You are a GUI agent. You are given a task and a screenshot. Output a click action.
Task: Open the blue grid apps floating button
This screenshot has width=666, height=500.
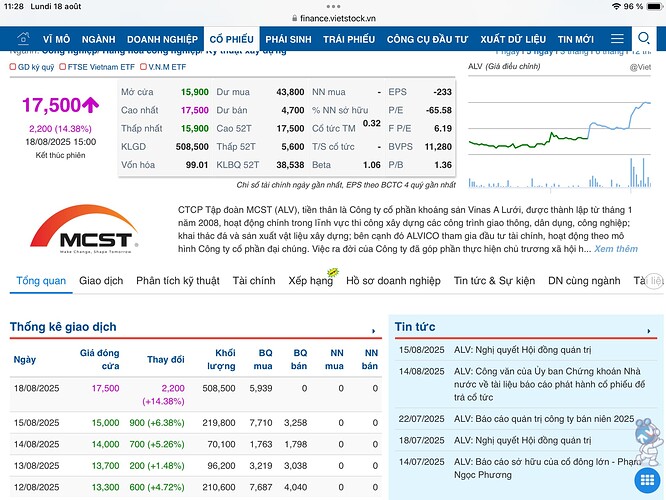click(647, 480)
